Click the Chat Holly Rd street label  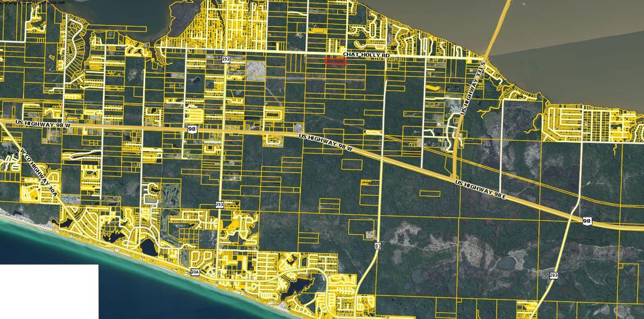click(x=366, y=55)
